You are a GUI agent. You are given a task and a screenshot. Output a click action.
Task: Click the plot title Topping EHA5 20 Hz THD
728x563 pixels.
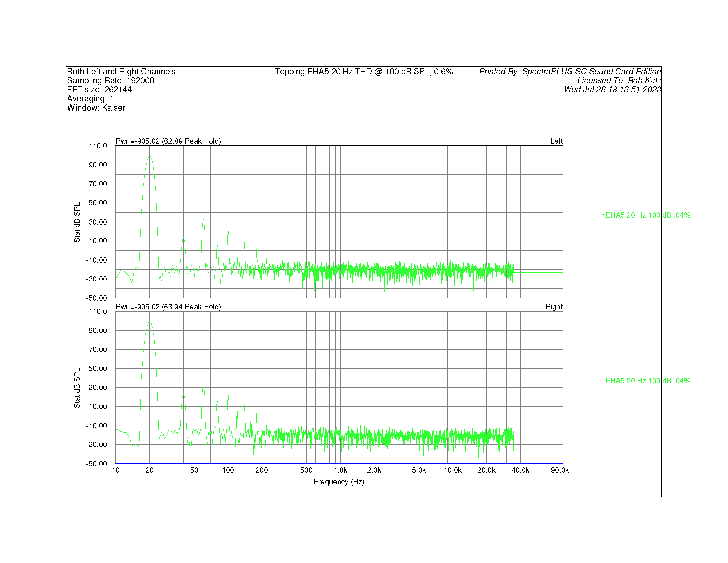pos(364,72)
